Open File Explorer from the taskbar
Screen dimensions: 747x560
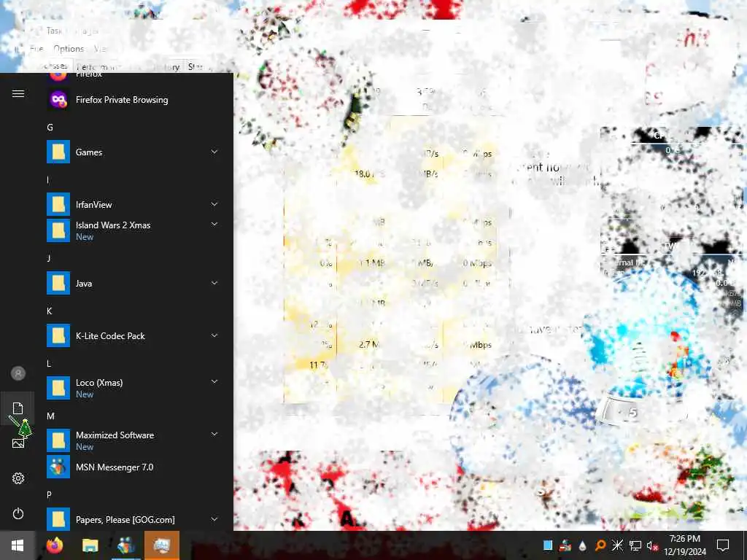pos(90,545)
